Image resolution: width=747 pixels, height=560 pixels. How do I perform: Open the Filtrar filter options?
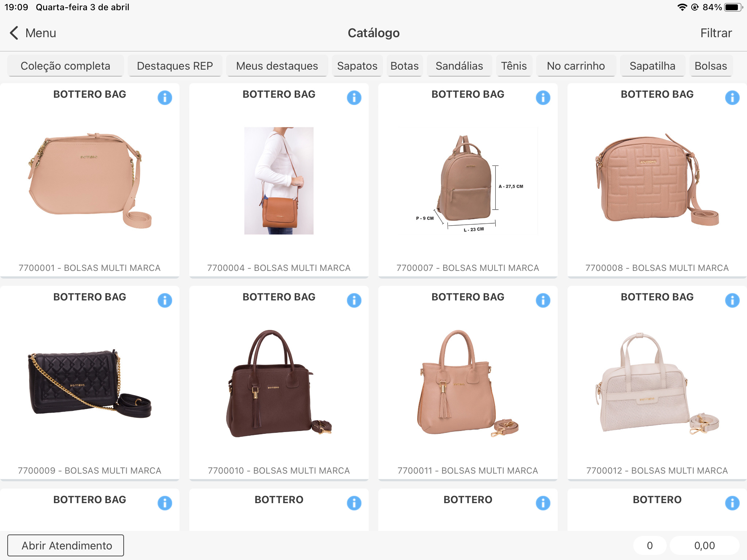716,33
